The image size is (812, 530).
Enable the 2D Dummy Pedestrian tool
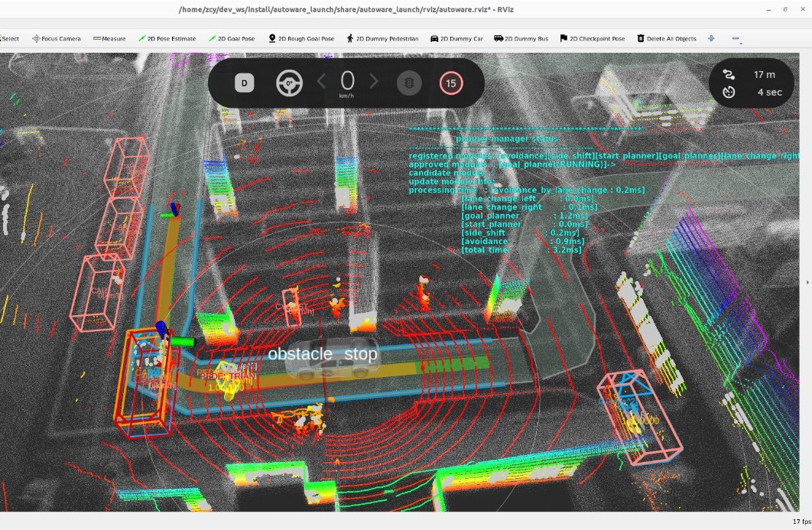coord(382,38)
